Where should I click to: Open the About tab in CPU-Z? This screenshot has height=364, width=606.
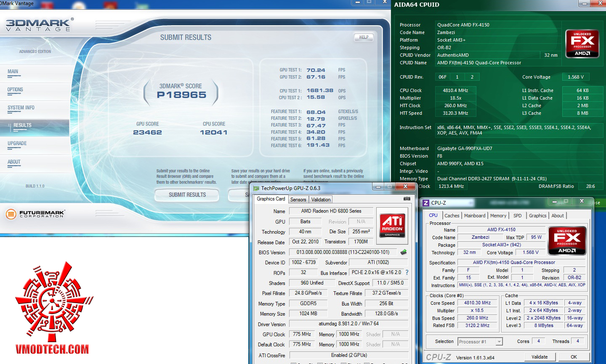(558, 216)
